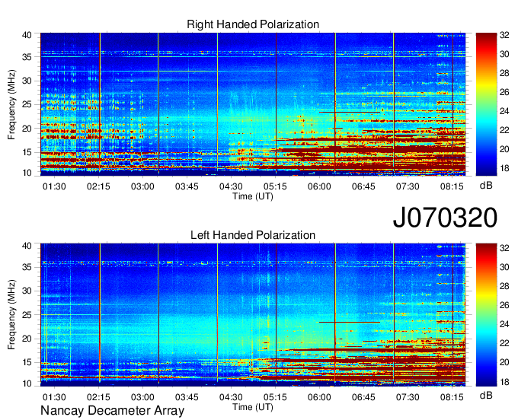Click 06:45 tick under Left Handed plot
The height and width of the screenshot is (420, 518).
363,397
